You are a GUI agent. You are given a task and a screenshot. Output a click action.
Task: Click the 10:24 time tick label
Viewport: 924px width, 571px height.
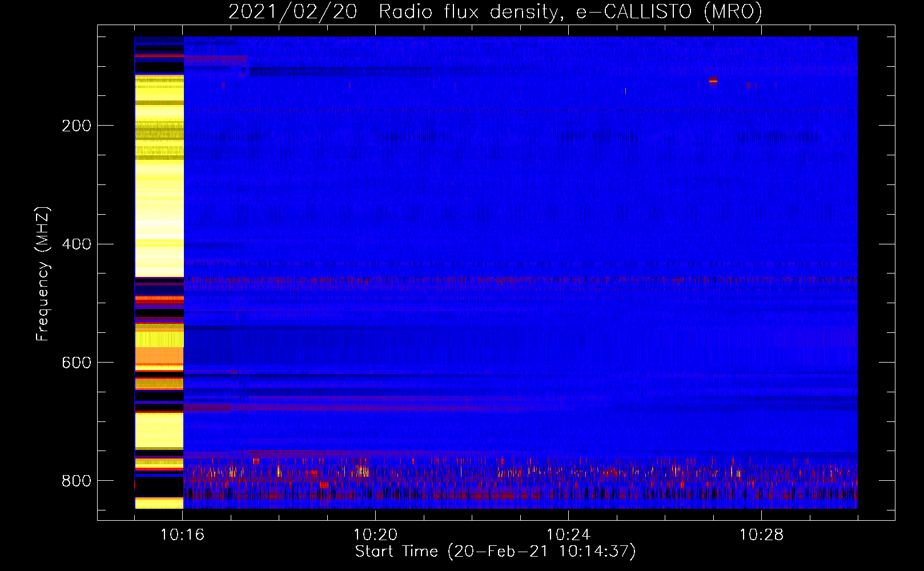[x=568, y=535]
